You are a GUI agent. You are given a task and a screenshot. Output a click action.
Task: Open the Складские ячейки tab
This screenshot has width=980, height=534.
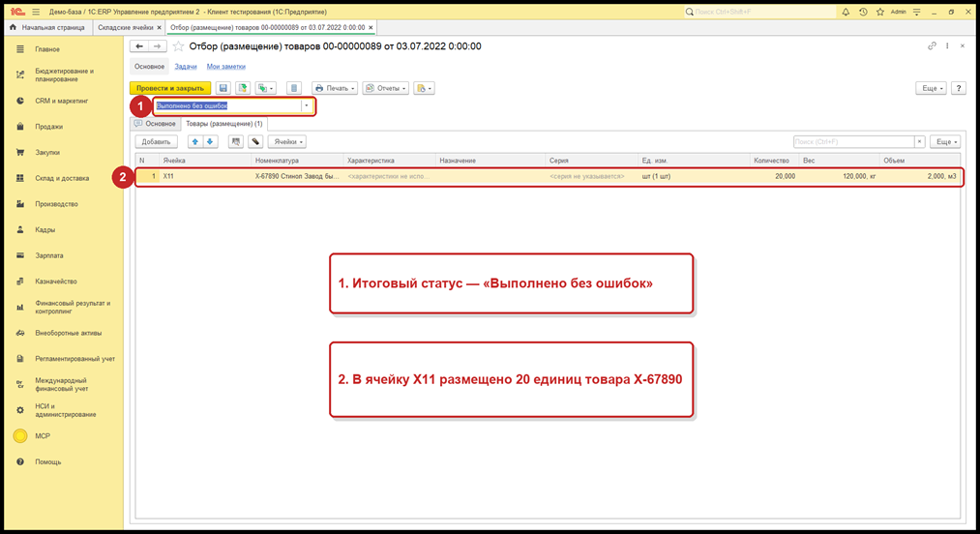(x=126, y=27)
